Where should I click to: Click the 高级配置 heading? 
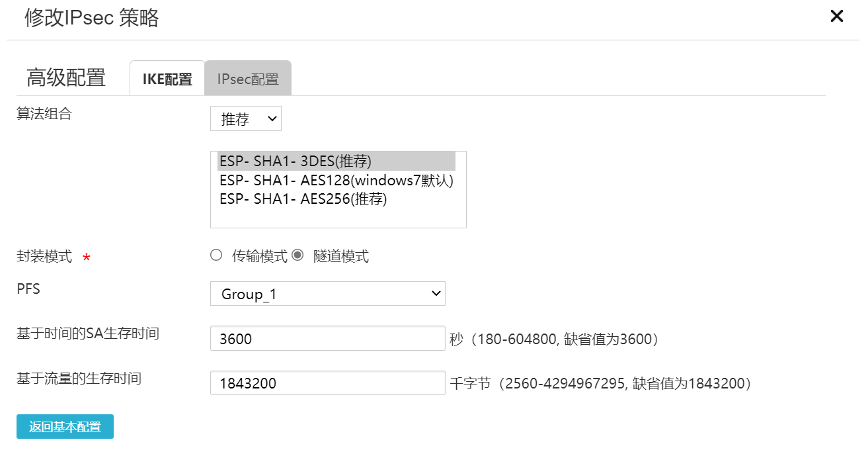(x=66, y=78)
